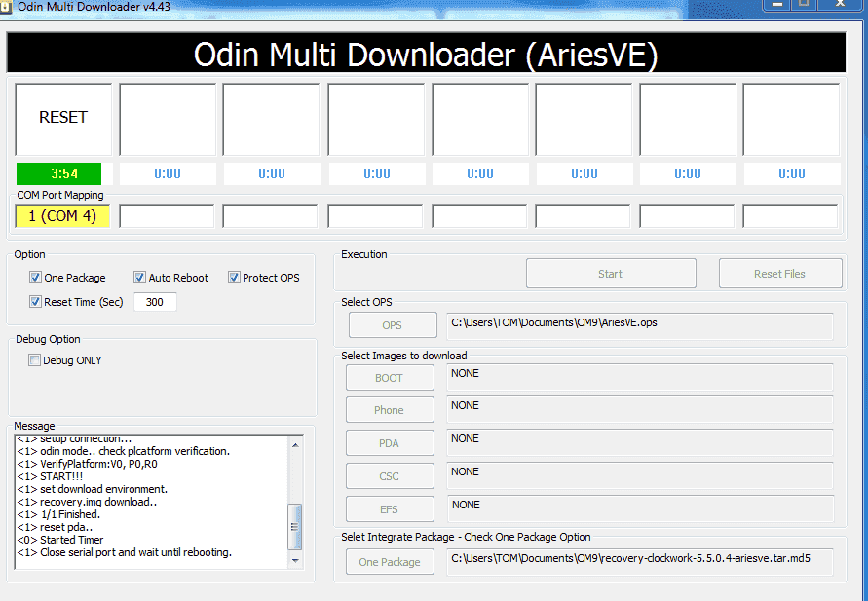Click the Phone image button

pyautogui.click(x=390, y=410)
